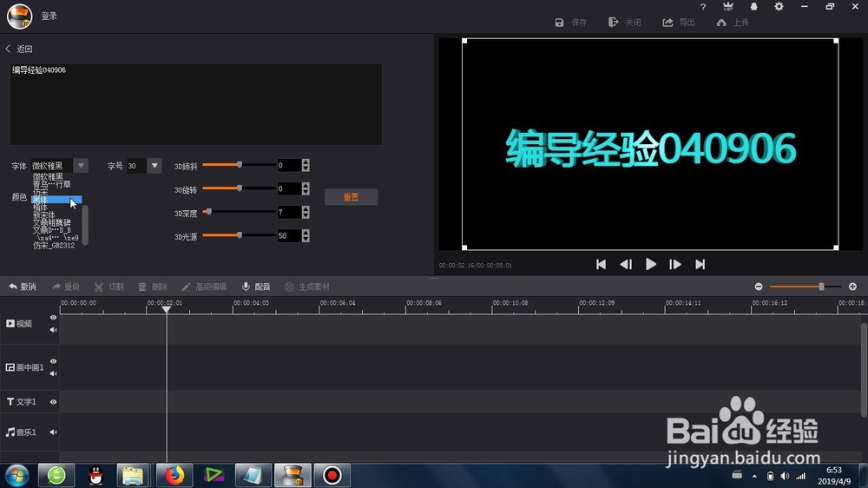Image resolution: width=868 pixels, height=488 pixels.
Task: Play the preview video
Action: (651, 264)
